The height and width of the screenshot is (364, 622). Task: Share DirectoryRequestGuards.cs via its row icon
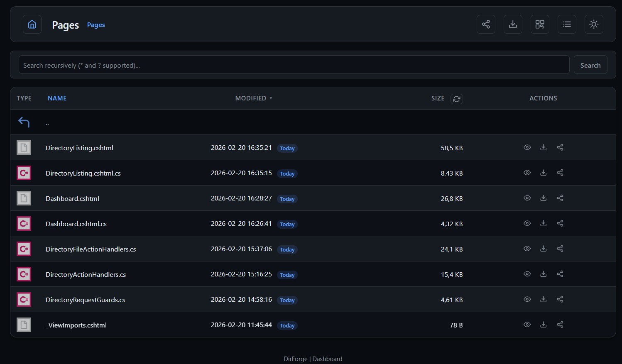(560, 299)
